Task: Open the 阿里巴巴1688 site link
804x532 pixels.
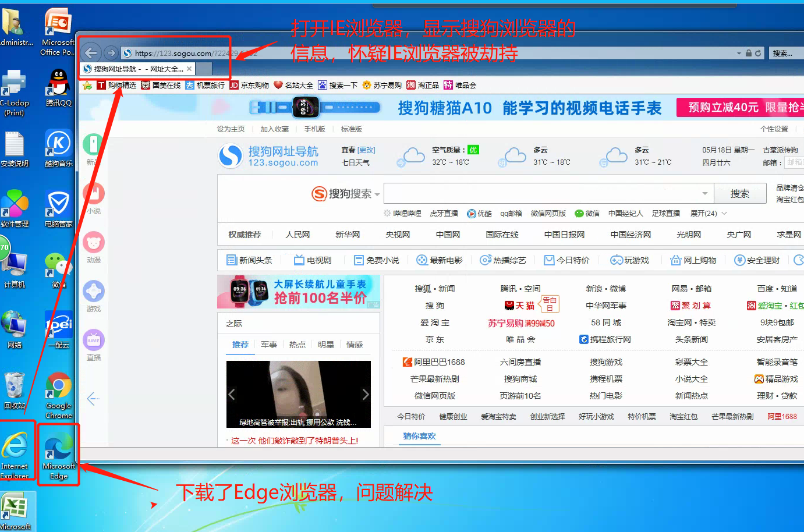Action: (x=434, y=362)
